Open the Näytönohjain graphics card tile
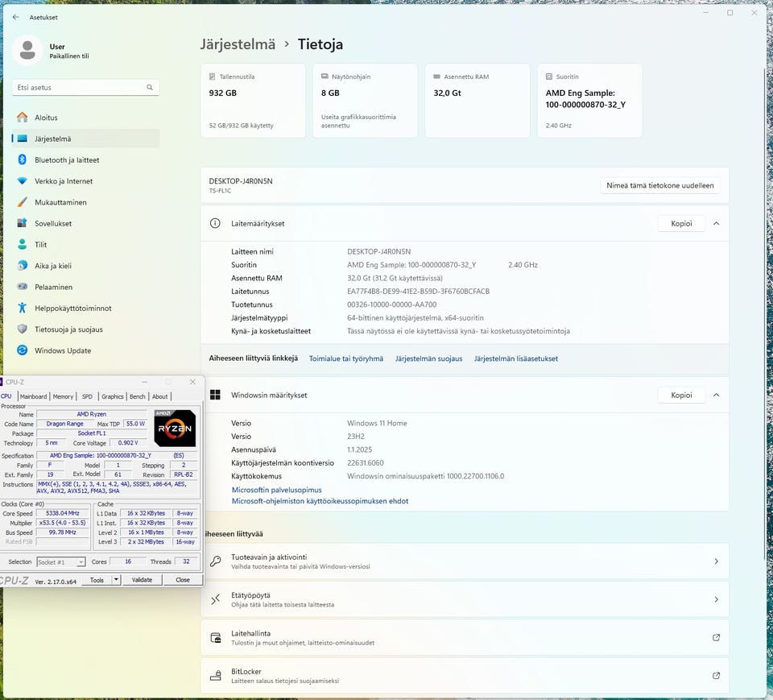This screenshot has width=773, height=700. tap(366, 100)
